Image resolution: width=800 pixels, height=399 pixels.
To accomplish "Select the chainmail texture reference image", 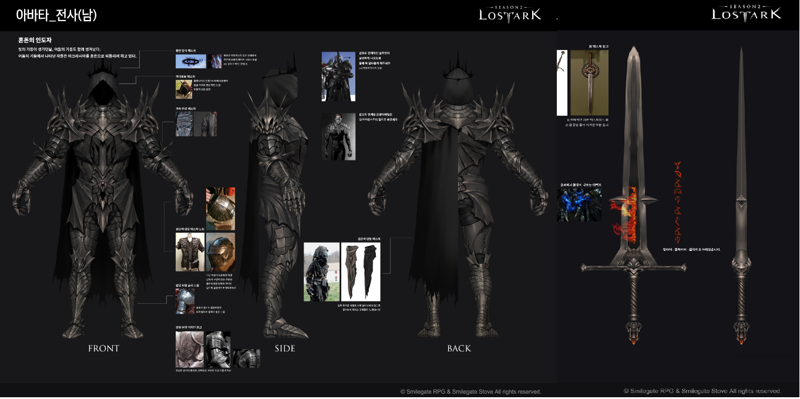I will (x=185, y=124).
